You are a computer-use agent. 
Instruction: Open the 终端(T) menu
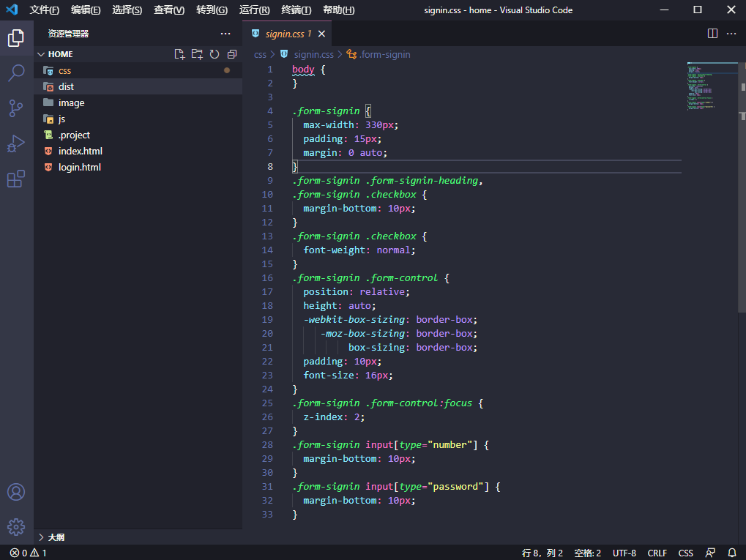pyautogui.click(x=296, y=10)
